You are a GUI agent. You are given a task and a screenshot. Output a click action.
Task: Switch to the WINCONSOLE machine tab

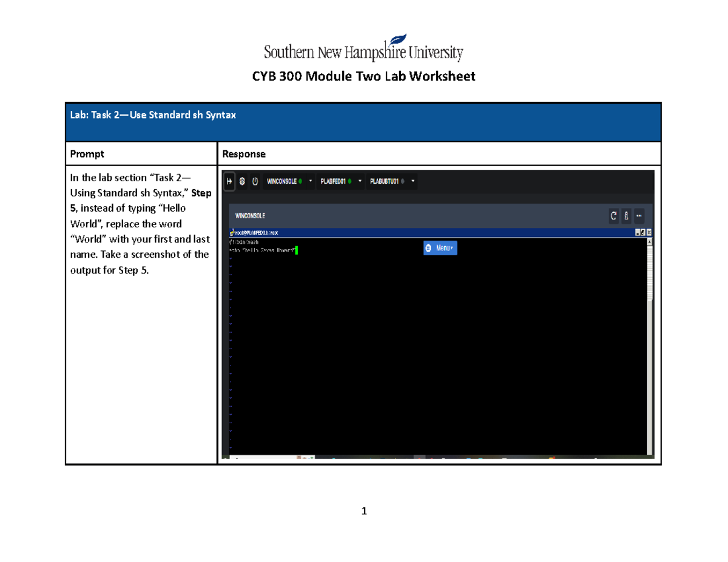[283, 181]
